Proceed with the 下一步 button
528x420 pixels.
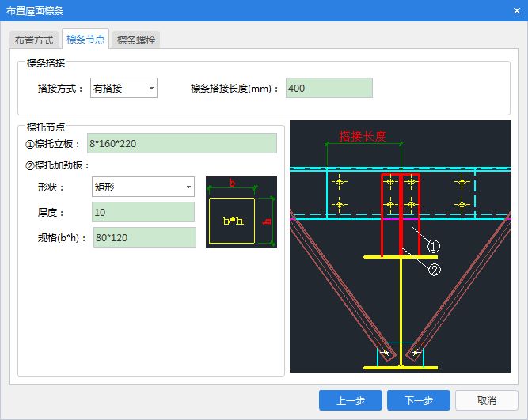tap(419, 400)
